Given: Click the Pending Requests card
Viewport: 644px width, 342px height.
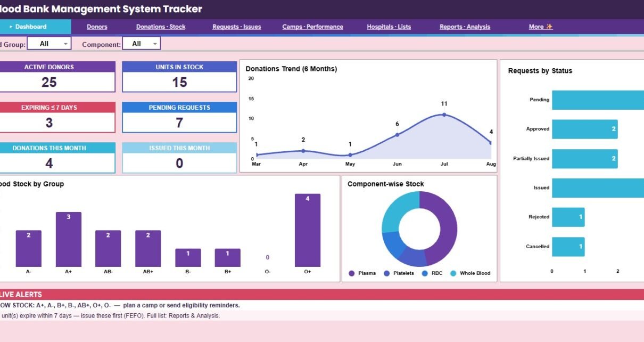Looking at the screenshot, I should 179,117.
